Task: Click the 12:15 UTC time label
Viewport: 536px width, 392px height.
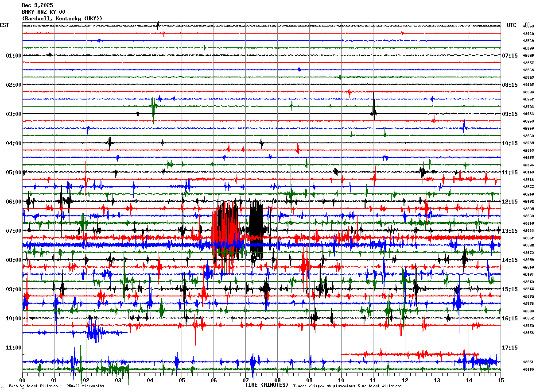Action: 510,202
